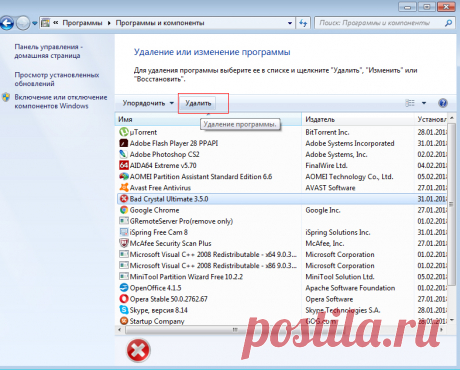Click the OpenOffice 4.1.5 icon
The height and width of the screenshot is (370, 460).
[x=124, y=288]
